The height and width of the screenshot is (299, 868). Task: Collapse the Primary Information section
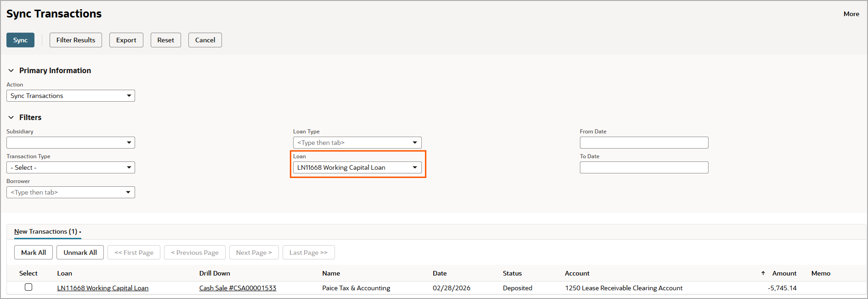[11, 70]
